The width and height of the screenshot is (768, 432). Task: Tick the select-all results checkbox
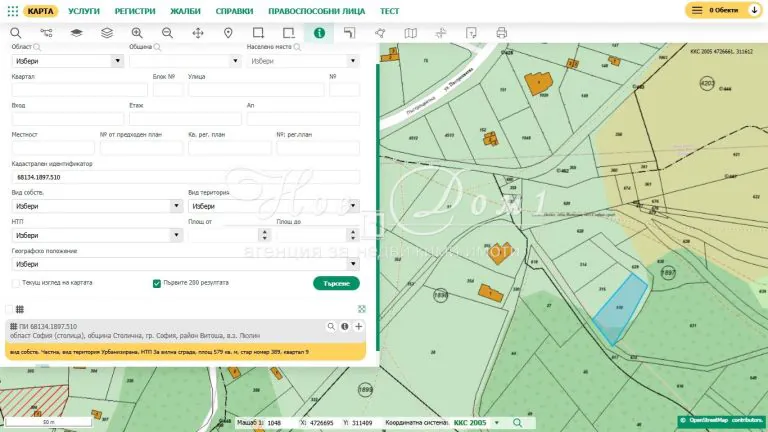(x=9, y=309)
